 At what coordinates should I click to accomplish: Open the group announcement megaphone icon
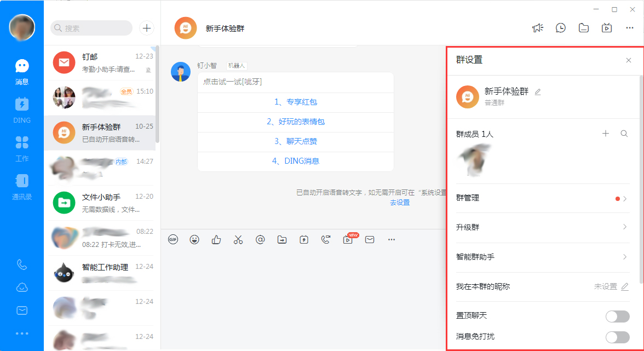(538, 27)
